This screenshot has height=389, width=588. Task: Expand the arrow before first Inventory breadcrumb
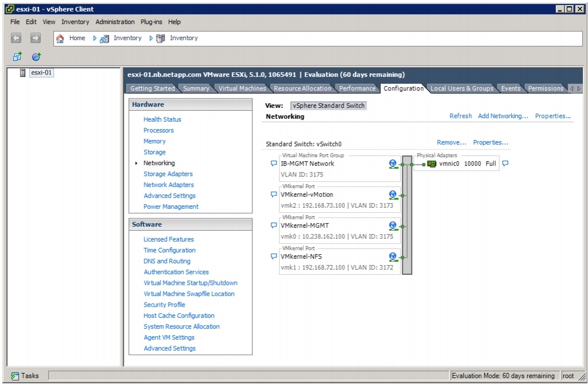pyautogui.click(x=95, y=38)
